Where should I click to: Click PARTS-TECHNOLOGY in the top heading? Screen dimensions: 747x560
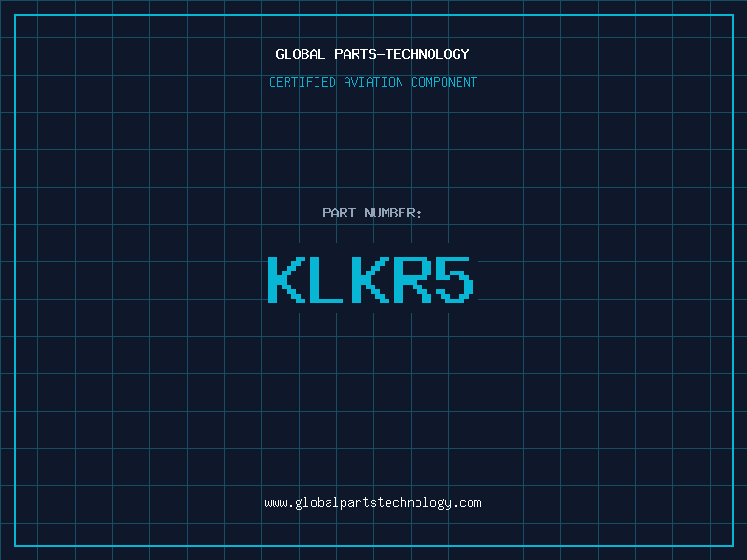(402, 54)
